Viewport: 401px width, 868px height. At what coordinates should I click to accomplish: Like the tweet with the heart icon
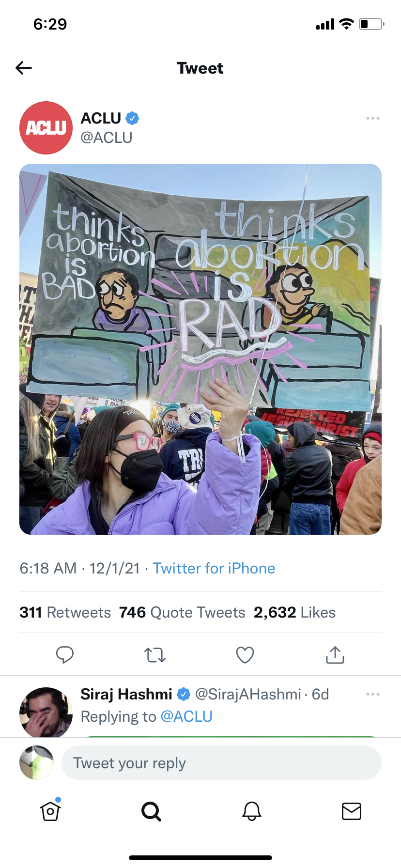click(245, 655)
